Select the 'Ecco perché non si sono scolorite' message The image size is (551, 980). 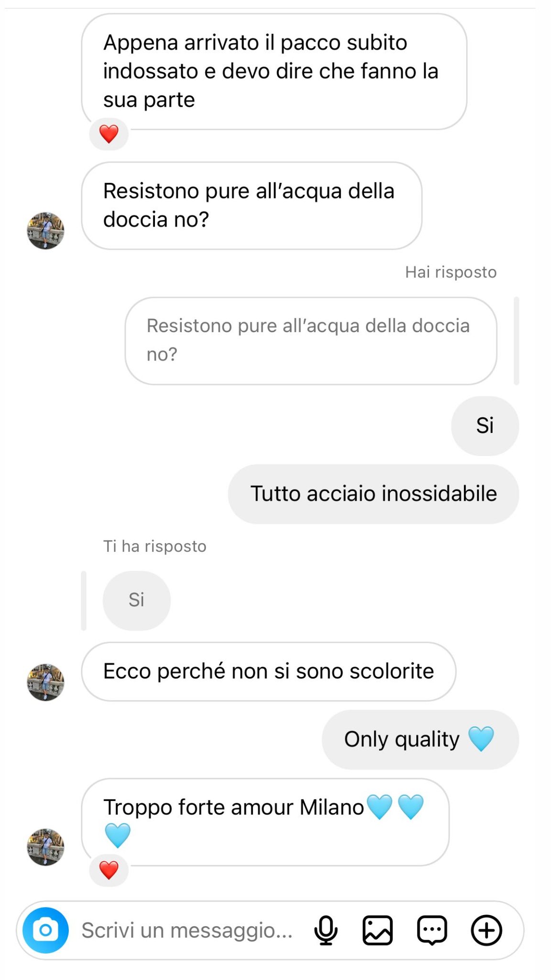point(268,671)
